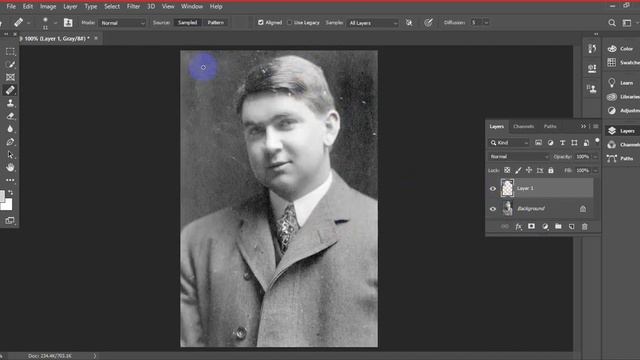Open the Color panel button
The image size is (640, 360).
coord(622,49)
